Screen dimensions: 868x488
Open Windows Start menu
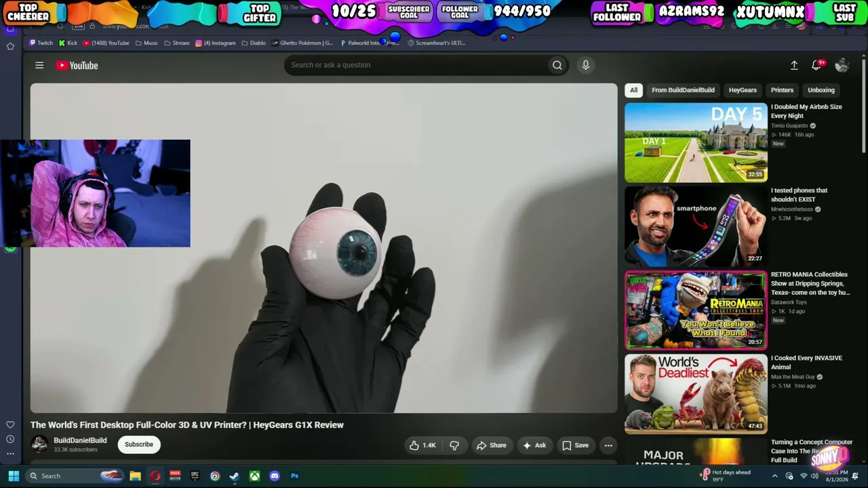pos(13,476)
